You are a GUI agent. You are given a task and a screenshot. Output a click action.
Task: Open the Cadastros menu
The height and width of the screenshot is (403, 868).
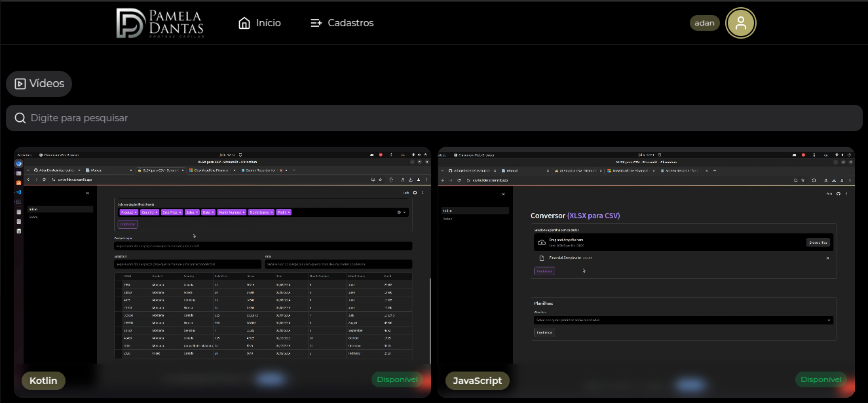[x=350, y=23]
